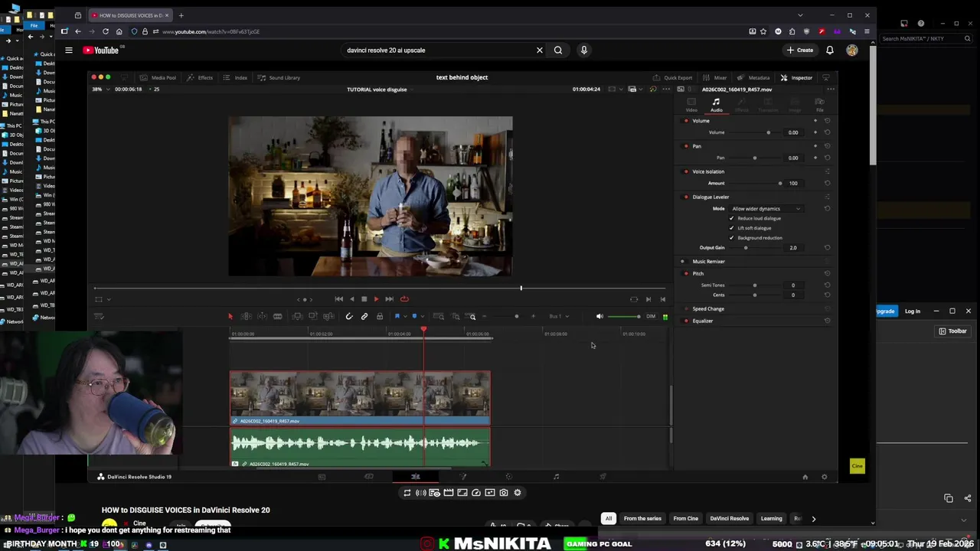The image size is (980, 551).
Task: Click the YouTube Create button
Action: [x=800, y=50]
